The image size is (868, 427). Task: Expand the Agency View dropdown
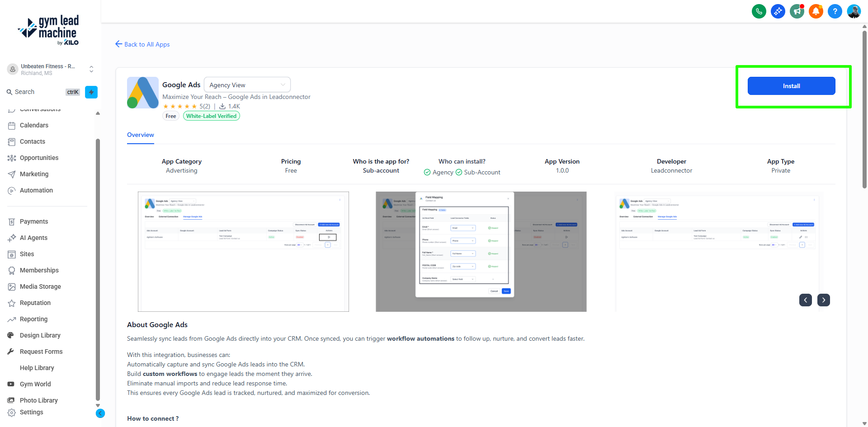247,85
